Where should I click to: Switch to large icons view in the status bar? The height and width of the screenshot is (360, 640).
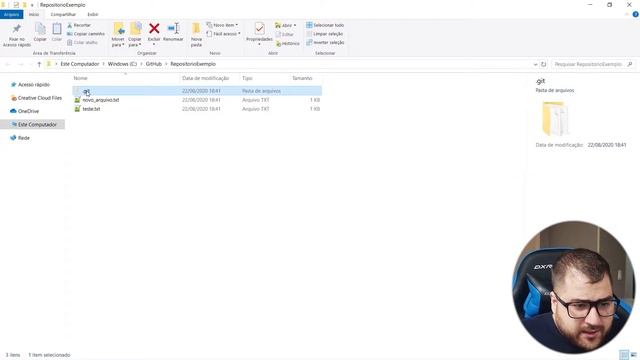(633, 355)
